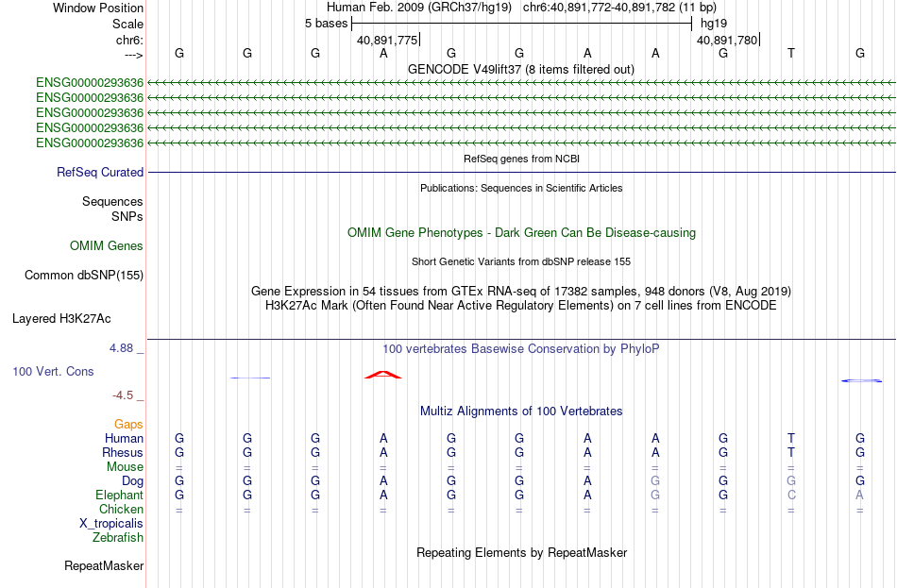Click the RepeatMasker track label

click(x=104, y=565)
